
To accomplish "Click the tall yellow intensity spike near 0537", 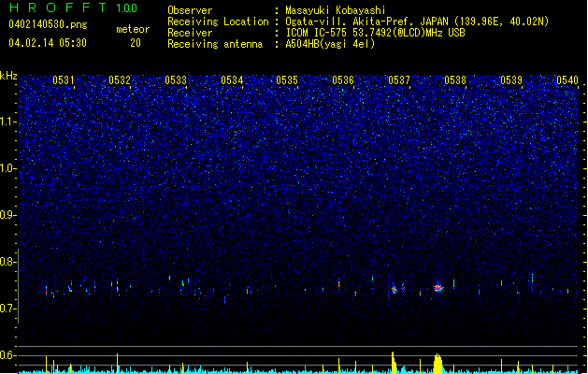I will tap(394, 363).
